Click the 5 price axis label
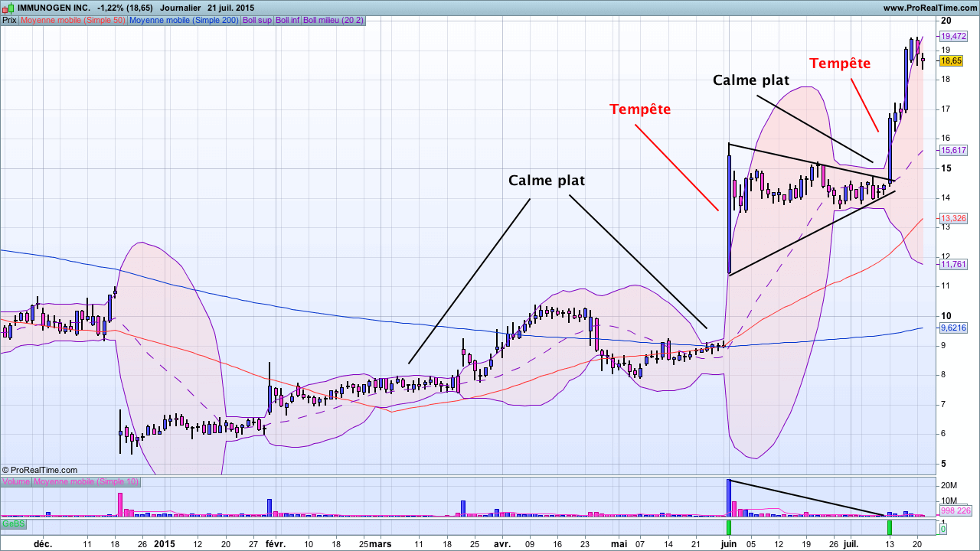980x551 pixels. (944, 463)
